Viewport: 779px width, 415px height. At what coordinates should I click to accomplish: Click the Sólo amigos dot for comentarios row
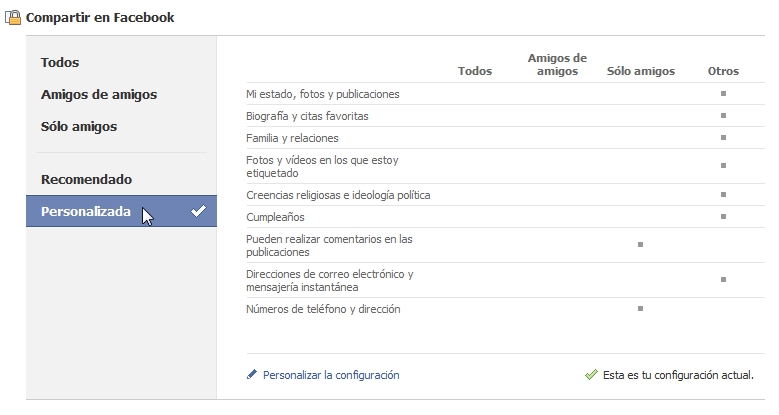click(640, 244)
